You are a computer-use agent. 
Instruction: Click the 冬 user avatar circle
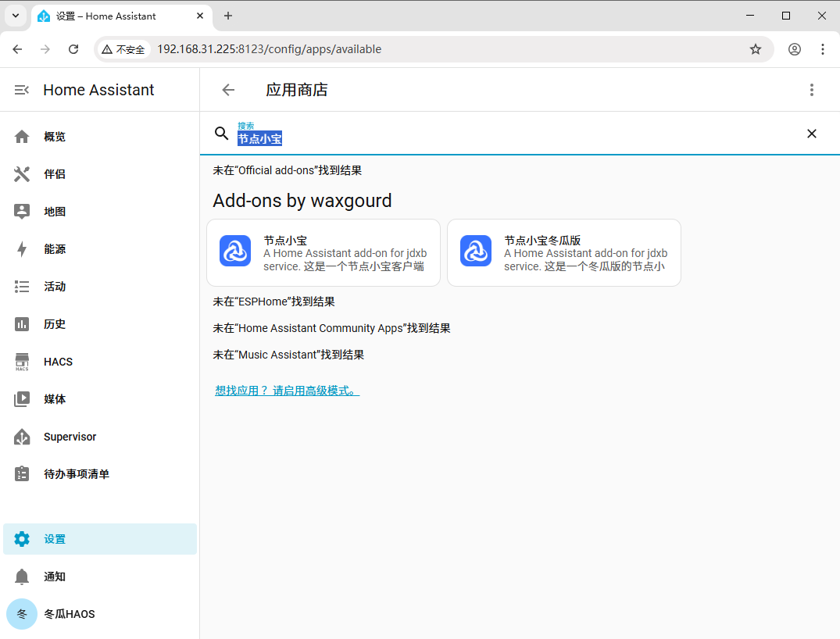click(x=22, y=614)
